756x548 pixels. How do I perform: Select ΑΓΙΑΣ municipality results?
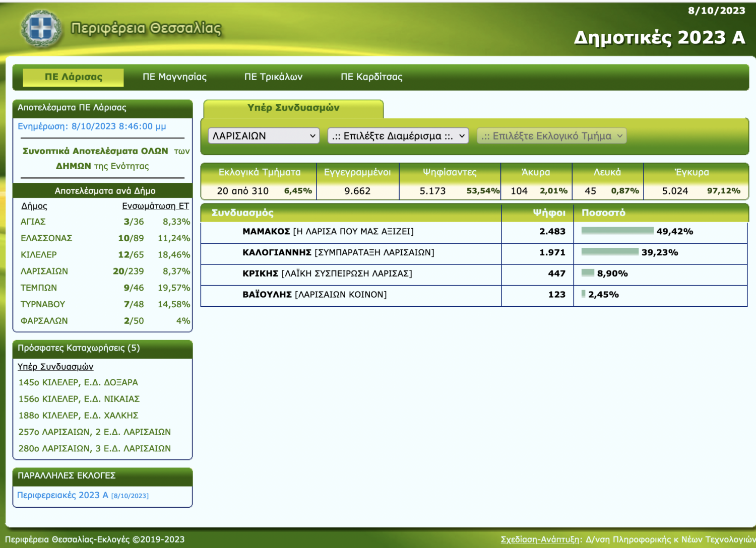[x=33, y=222]
